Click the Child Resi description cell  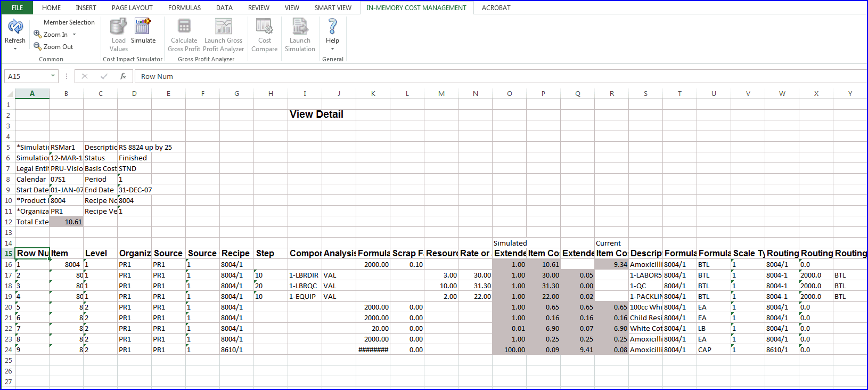click(x=645, y=318)
